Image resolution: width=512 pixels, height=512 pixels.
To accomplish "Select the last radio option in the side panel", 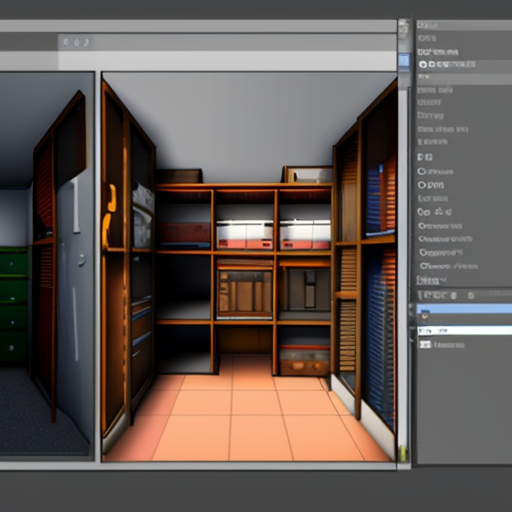I will [423, 266].
